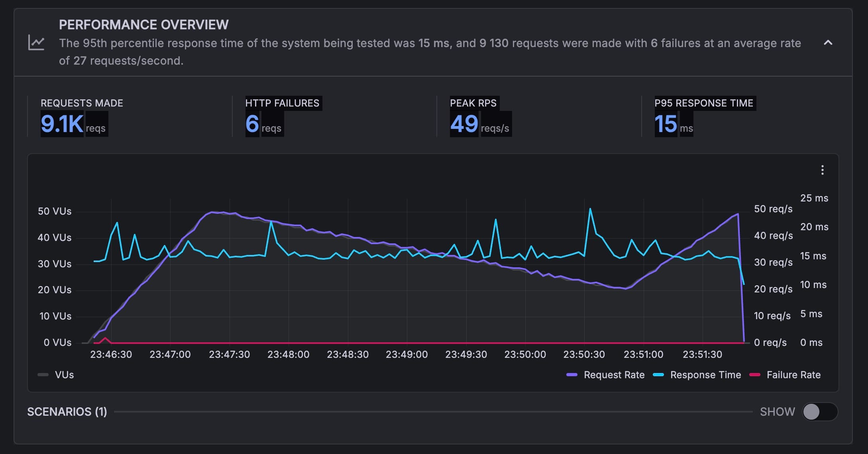The width and height of the screenshot is (868, 454).
Task: Collapse the Performance Overview section chevron
Action: (828, 43)
